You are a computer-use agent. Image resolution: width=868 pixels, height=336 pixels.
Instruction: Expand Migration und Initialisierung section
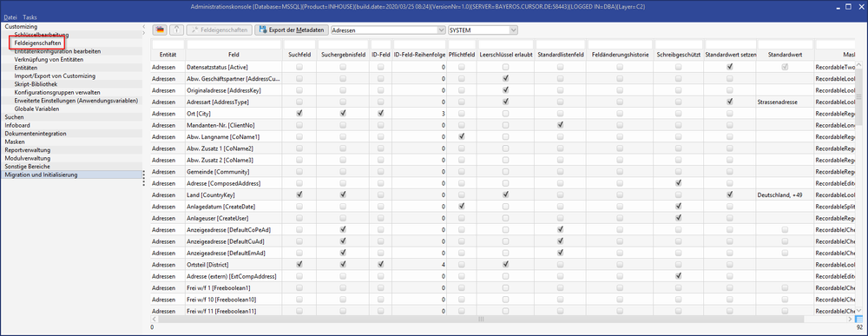pyautogui.click(x=41, y=175)
